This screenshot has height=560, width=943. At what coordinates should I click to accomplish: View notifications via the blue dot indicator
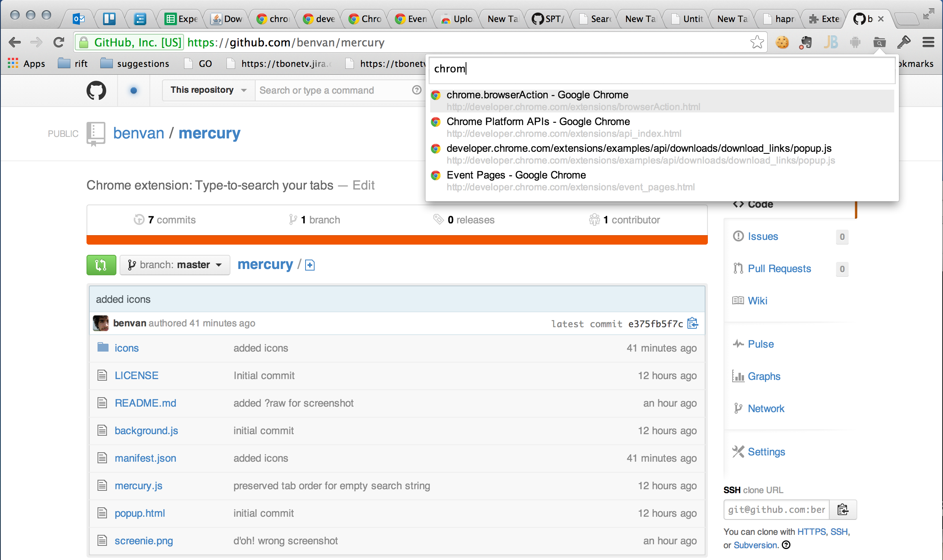134,90
